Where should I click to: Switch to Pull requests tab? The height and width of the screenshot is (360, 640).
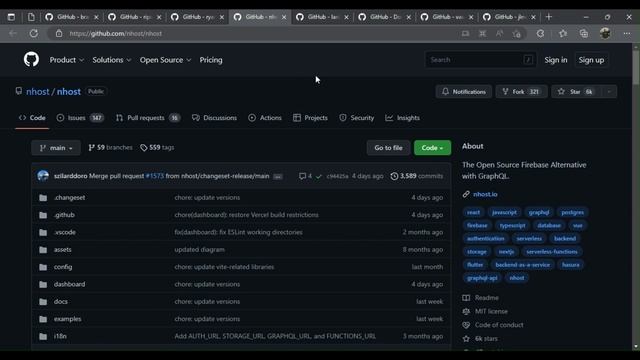pyautogui.click(x=148, y=118)
